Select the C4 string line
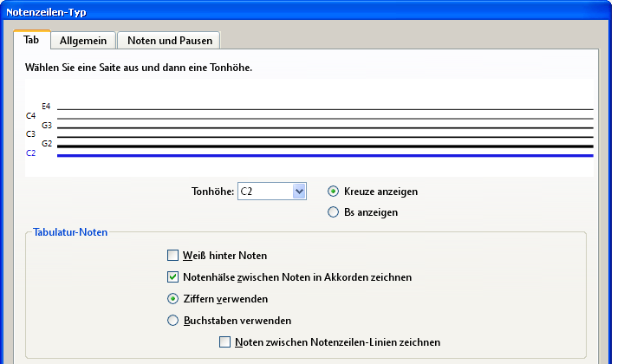 pyautogui.click(x=325, y=119)
